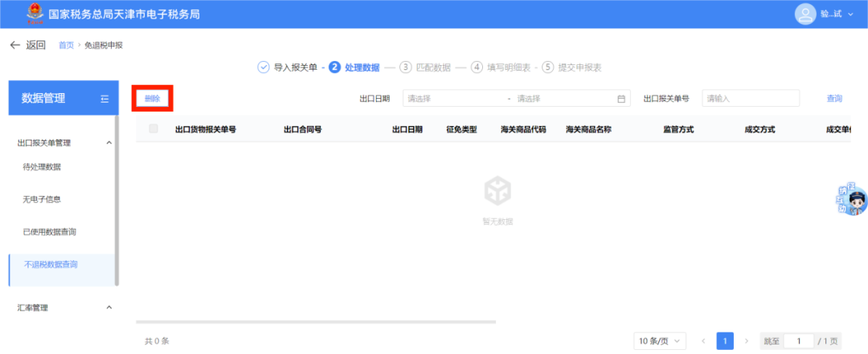Click the 出口合同号 column header
Image resolution: width=868 pixels, height=354 pixels.
pos(303,129)
